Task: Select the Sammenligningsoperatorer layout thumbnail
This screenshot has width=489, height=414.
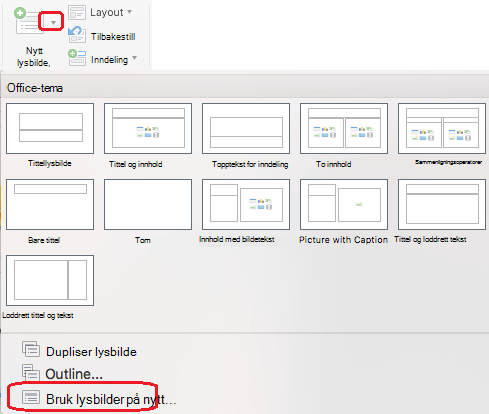Action: click(x=442, y=128)
